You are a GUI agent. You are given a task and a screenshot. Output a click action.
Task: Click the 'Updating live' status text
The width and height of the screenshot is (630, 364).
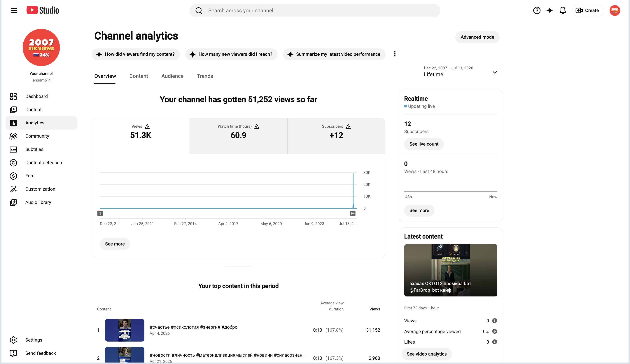click(421, 106)
